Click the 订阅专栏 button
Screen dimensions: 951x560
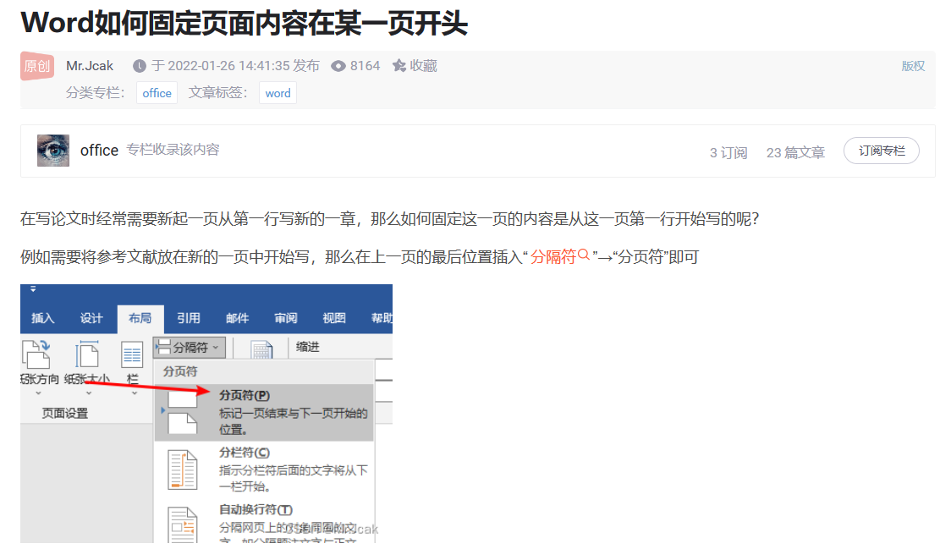(x=882, y=151)
